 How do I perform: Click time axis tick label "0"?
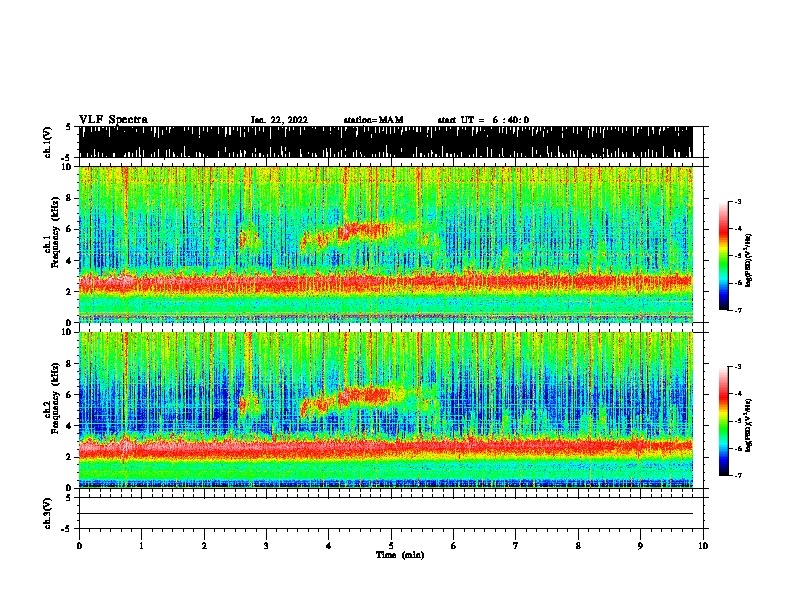pos(79,546)
